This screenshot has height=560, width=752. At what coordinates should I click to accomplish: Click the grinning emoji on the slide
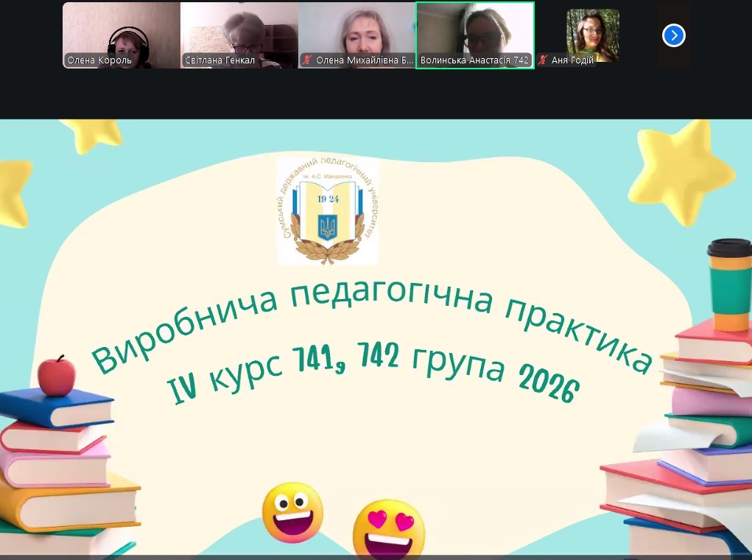292,512
